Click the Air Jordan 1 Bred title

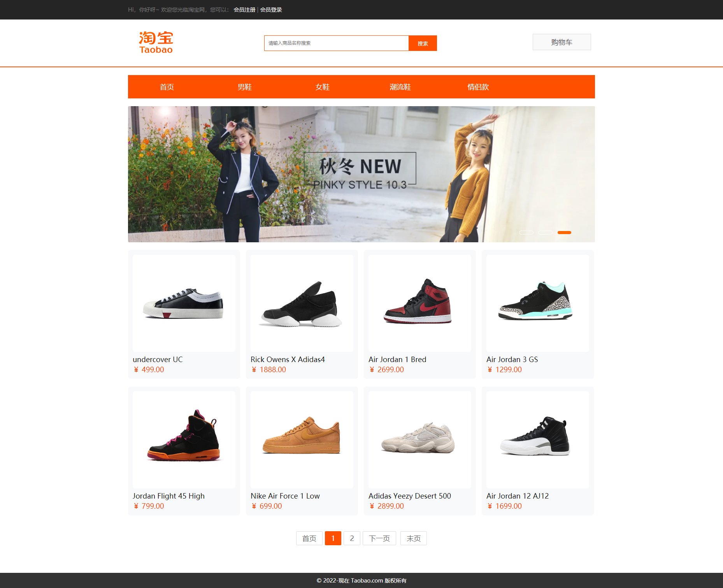397,359
